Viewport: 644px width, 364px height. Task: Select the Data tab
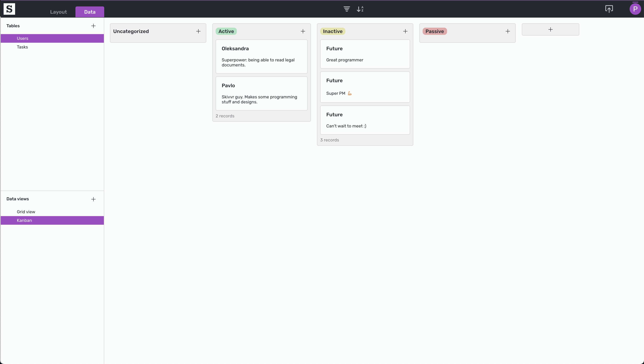click(x=89, y=12)
